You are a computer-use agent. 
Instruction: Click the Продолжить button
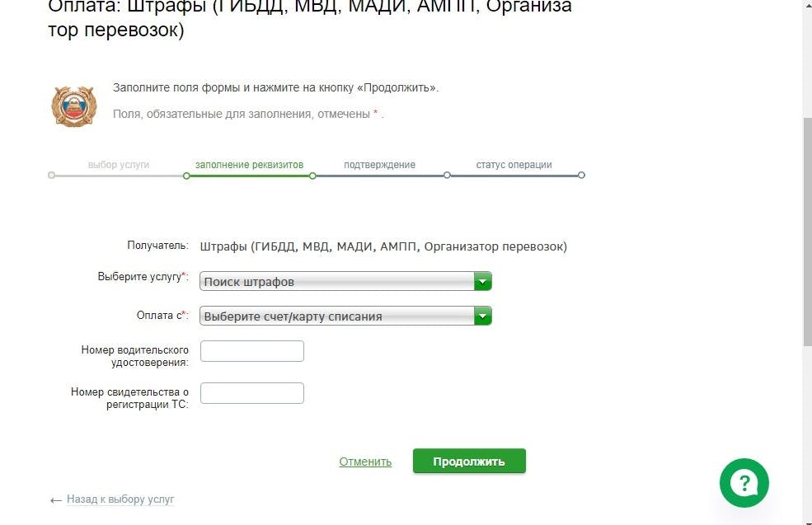[469, 462]
